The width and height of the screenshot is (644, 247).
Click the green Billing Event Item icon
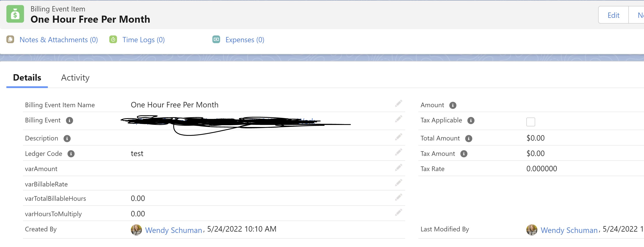point(15,14)
